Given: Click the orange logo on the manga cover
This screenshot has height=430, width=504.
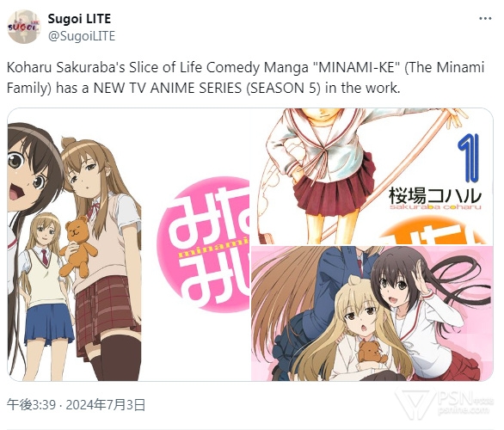Looking at the screenshot, I should coord(434,230).
